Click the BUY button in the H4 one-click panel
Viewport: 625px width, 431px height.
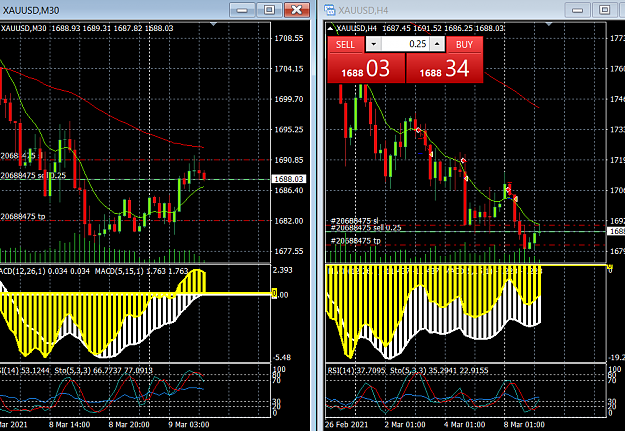464,44
